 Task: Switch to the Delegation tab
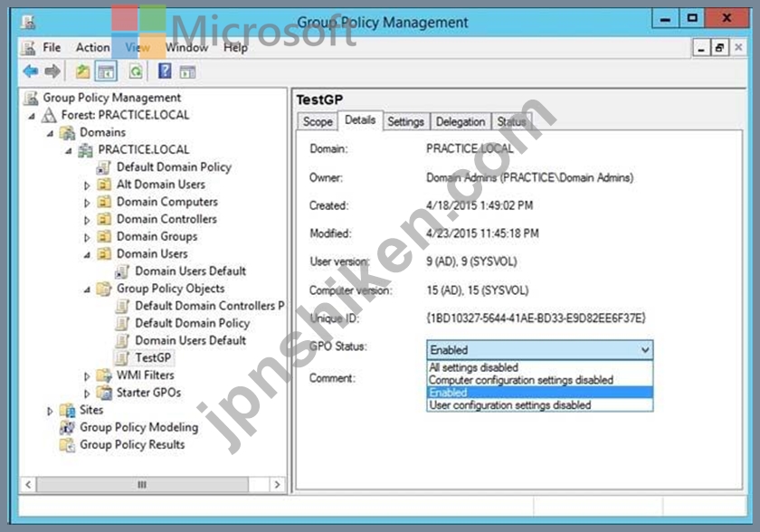pos(461,121)
